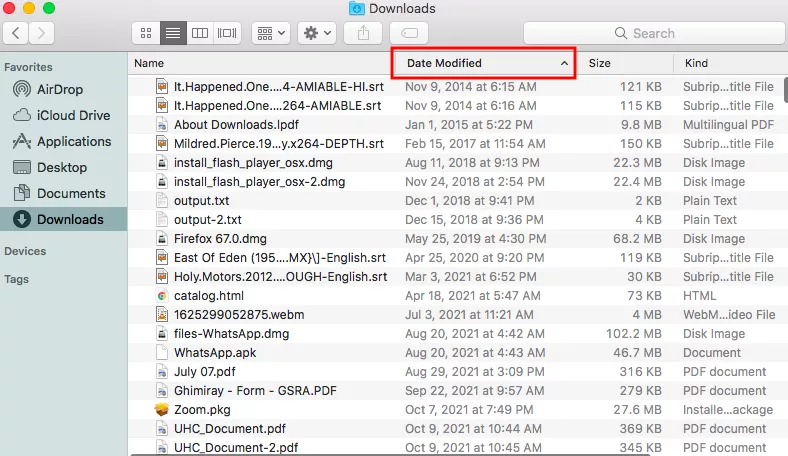The width and height of the screenshot is (788, 456).
Task: Toggle sort direction arrow in Date Modified
Action: [x=564, y=63]
